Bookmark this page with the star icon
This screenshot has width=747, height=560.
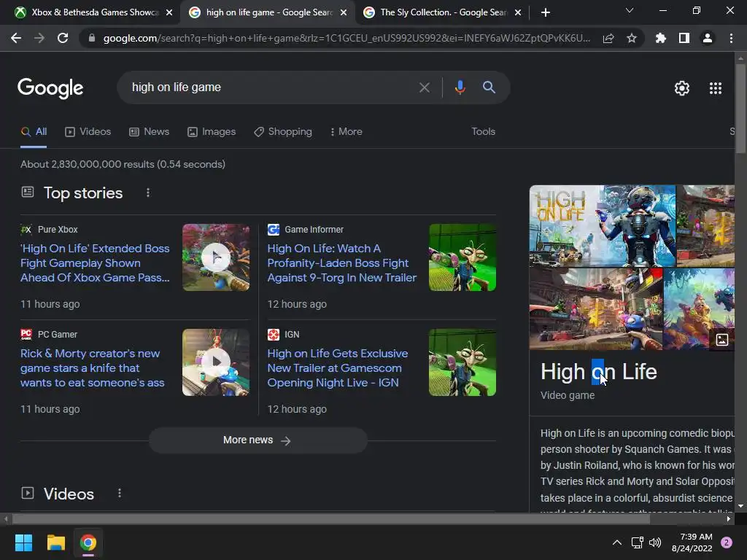(632, 38)
